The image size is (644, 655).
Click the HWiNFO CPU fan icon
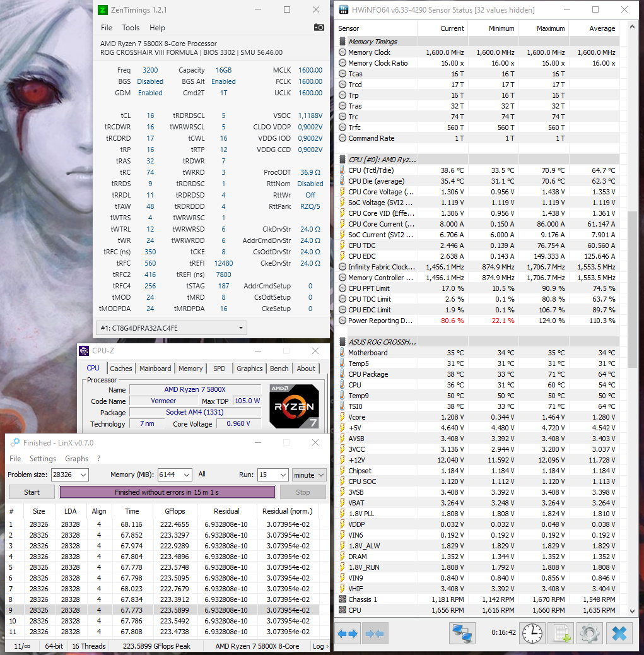(x=342, y=610)
